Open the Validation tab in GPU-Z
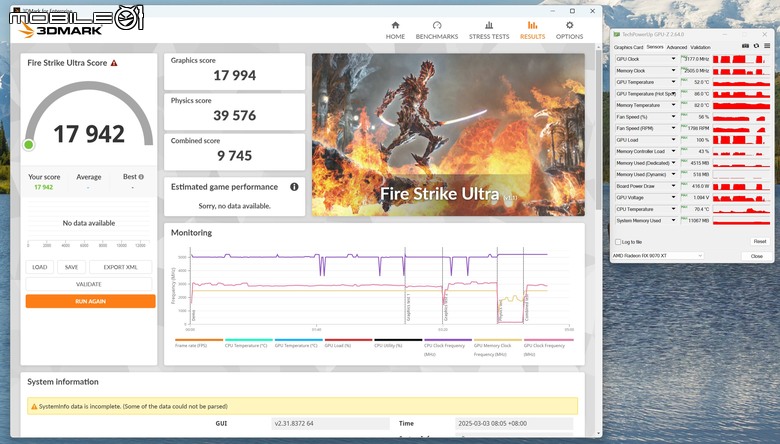 (x=700, y=47)
